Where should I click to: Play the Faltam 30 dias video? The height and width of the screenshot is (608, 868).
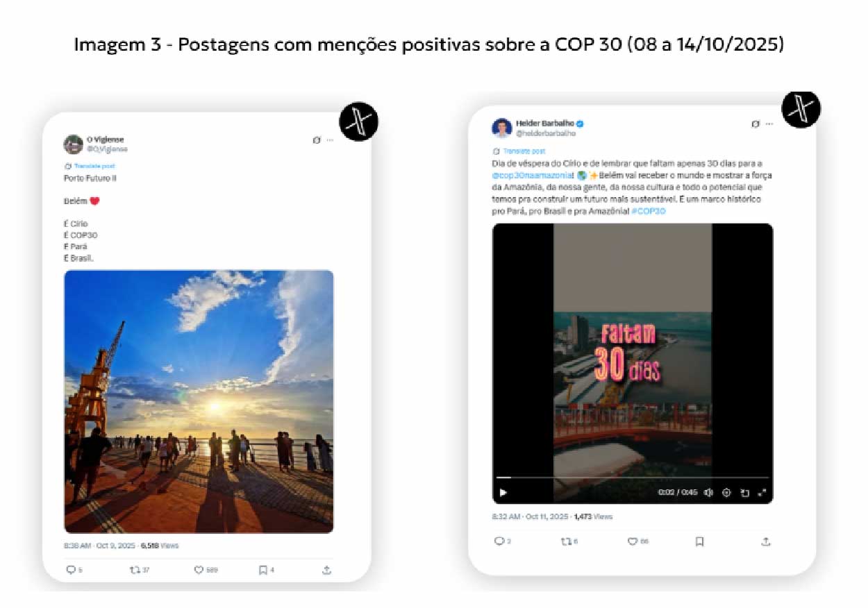click(503, 493)
